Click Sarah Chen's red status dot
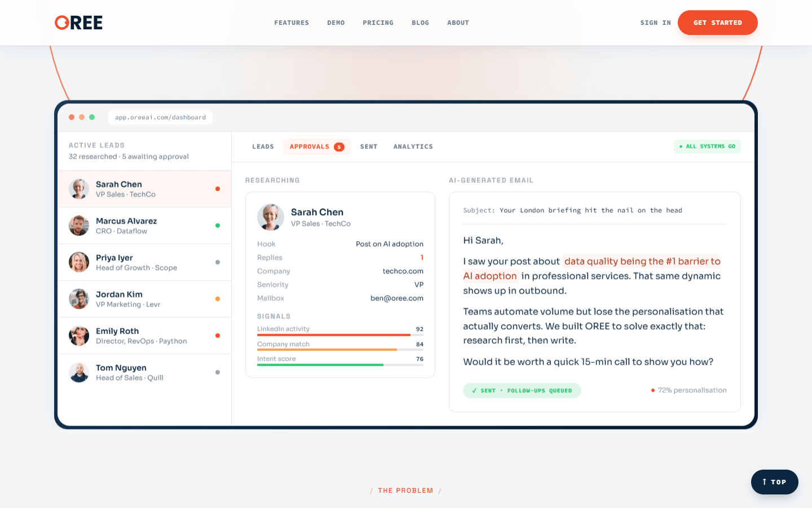 (x=218, y=189)
